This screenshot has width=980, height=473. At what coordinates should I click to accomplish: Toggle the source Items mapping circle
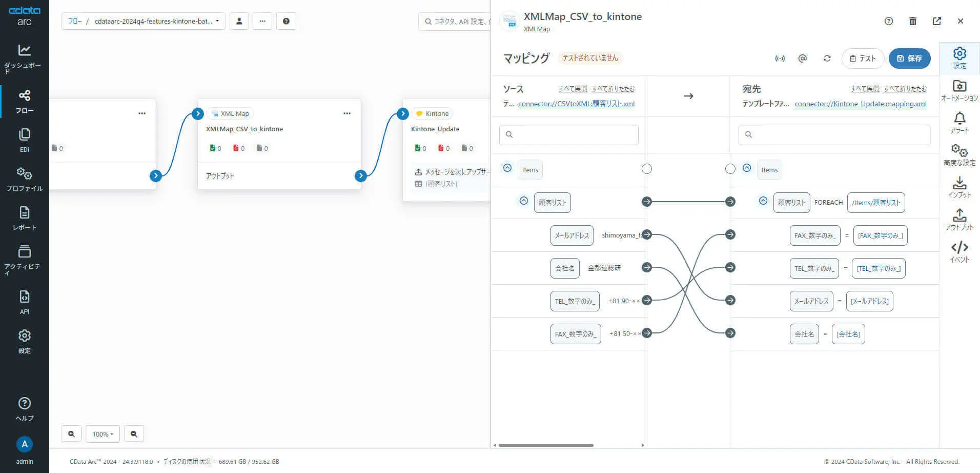point(646,169)
